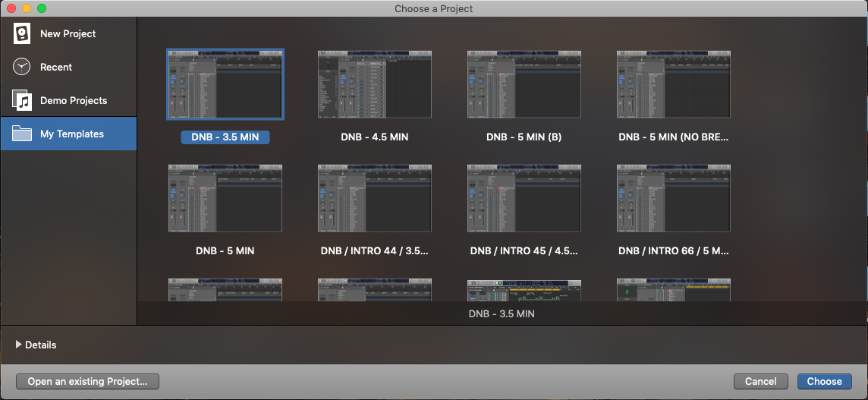Open the Recent projects list
Image resolution: width=868 pixels, height=400 pixels.
tap(68, 67)
